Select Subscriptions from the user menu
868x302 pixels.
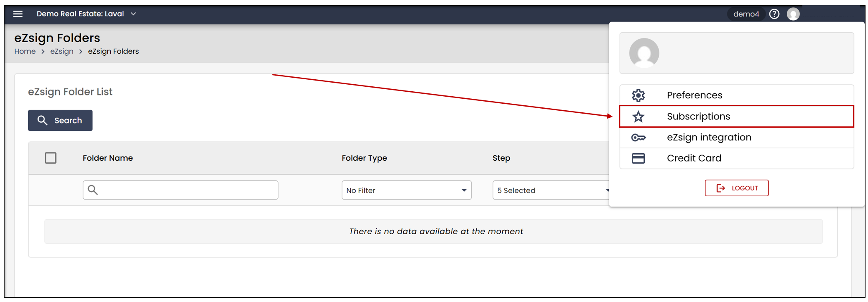click(737, 117)
